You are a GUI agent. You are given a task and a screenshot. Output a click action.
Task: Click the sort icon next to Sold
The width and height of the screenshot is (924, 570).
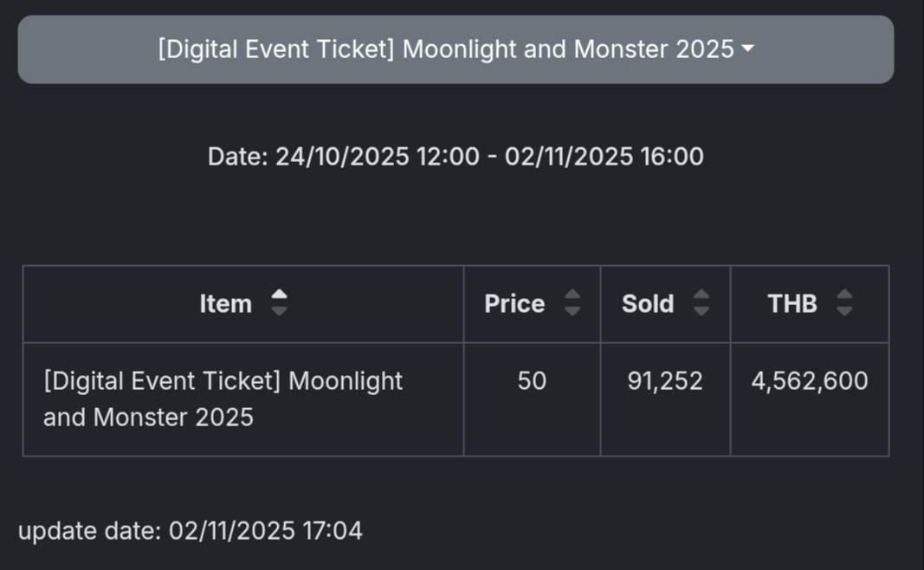(701, 303)
